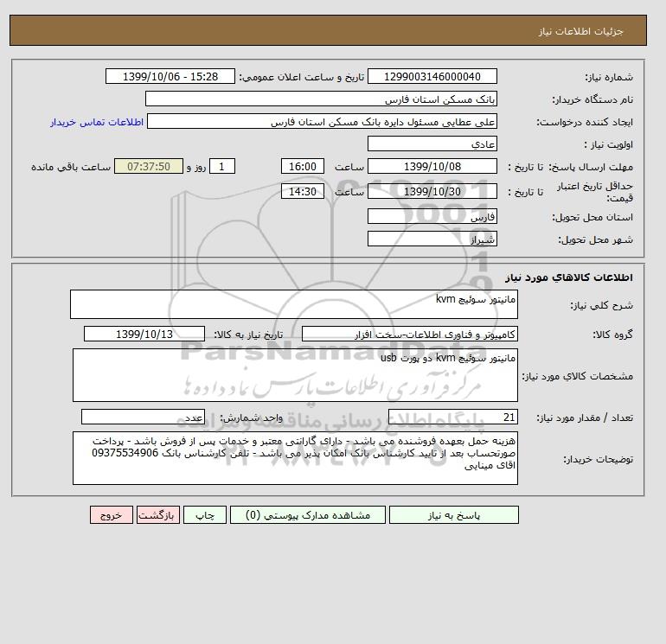This screenshot has height=644, width=666.
Task: Click the پاسخ به نیاز button
Action: [x=453, y=515]
